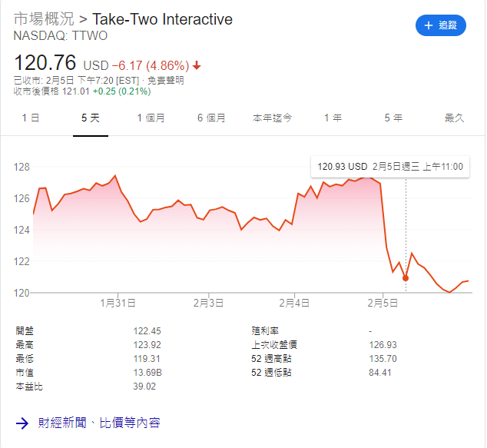Open 財經新聞、比價等內容 link
The height and width of the screenshot is (448, 487).
click(x=100, y=423)
